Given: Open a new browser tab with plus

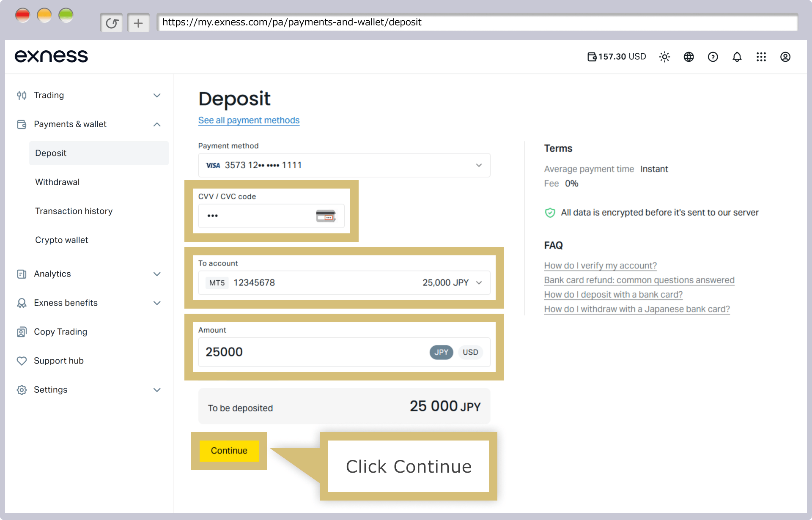Looking at the screenshot, I should click(138, 23).
